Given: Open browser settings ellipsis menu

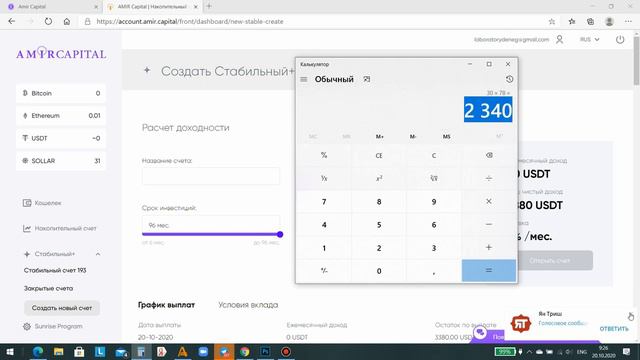Looking at the screenshot, I should 628,21.
